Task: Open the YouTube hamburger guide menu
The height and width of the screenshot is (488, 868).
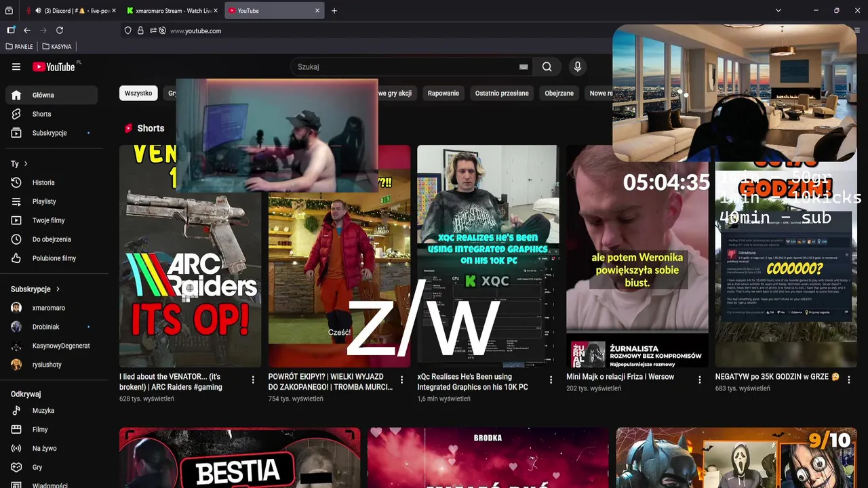Action: [x=16, y=66]
